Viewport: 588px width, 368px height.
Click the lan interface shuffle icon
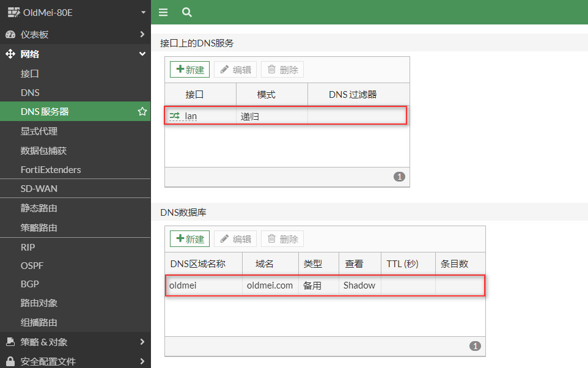click(174, 116)
